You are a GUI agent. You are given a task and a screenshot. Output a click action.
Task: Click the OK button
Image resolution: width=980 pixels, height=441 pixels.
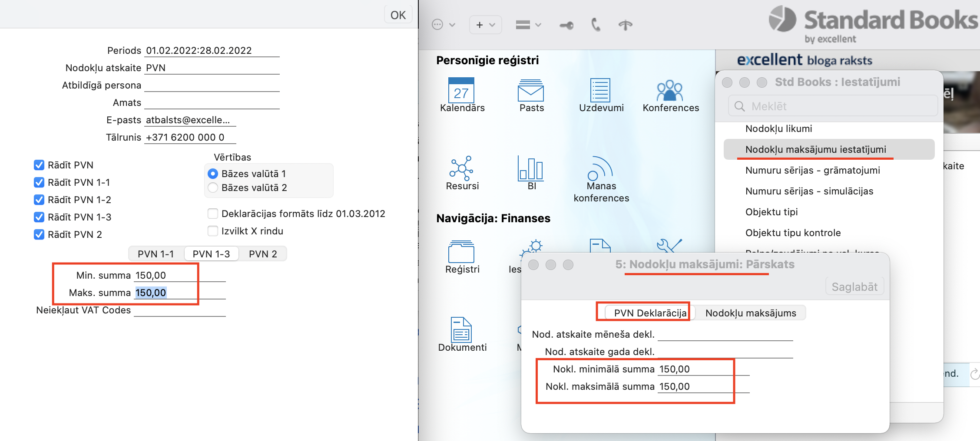tap(398, 15)
